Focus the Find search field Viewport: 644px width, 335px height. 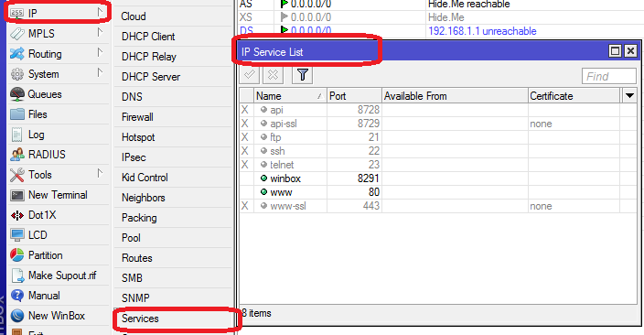tap(609, 76)
